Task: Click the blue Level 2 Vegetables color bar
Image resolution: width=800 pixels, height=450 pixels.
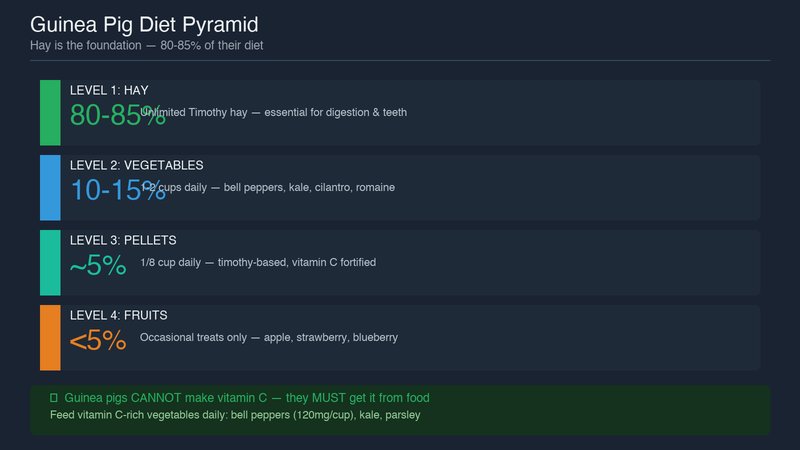Action: [x=50, y=188]
